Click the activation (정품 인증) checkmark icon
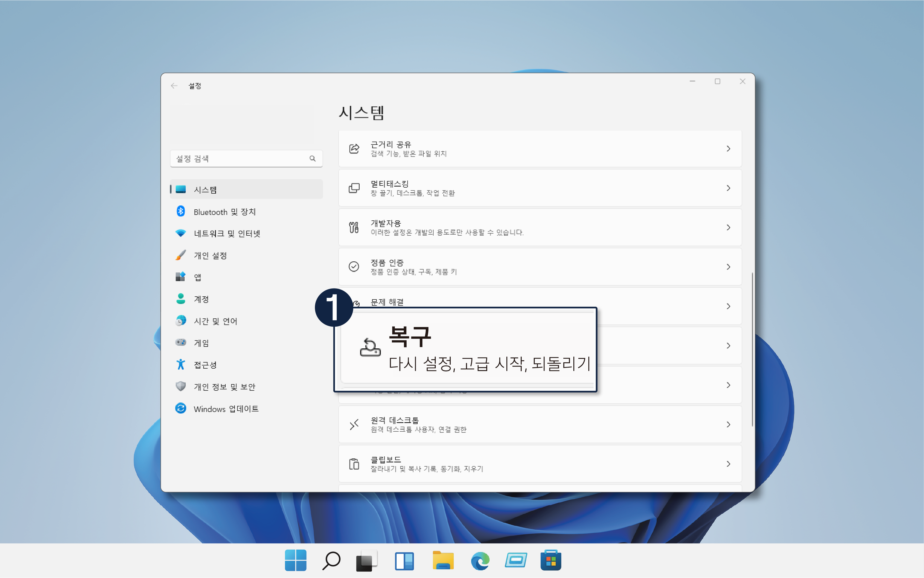The width and height of the screenshot is (924, 578). coord(354,266)
